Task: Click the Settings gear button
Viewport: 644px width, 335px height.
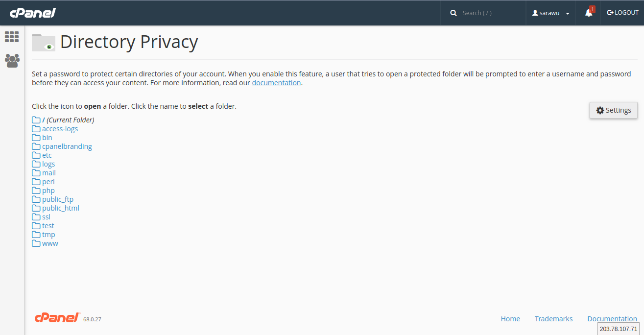Action: [x=613, y=110]
